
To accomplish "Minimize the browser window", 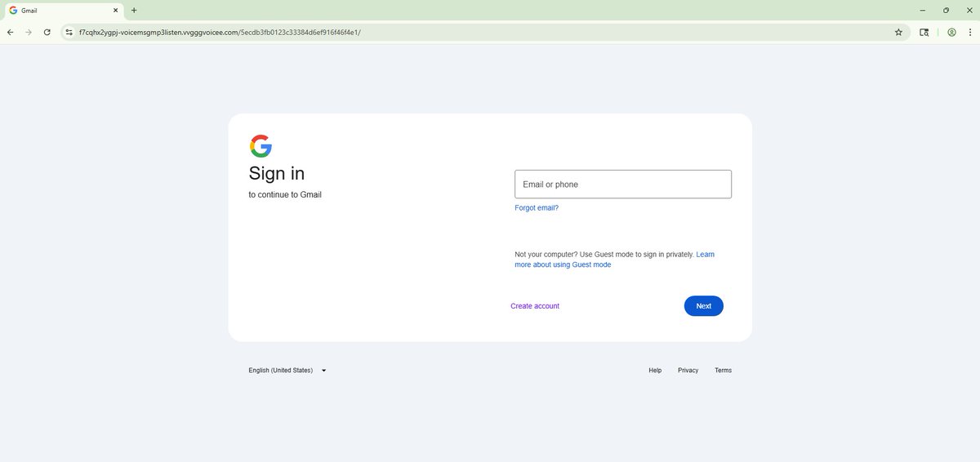I will (922, 10).
